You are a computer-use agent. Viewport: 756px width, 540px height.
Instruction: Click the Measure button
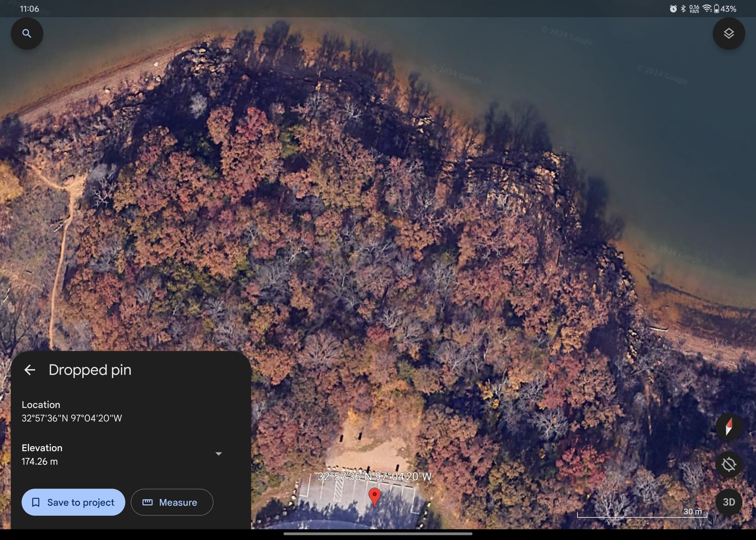[172, 502]
